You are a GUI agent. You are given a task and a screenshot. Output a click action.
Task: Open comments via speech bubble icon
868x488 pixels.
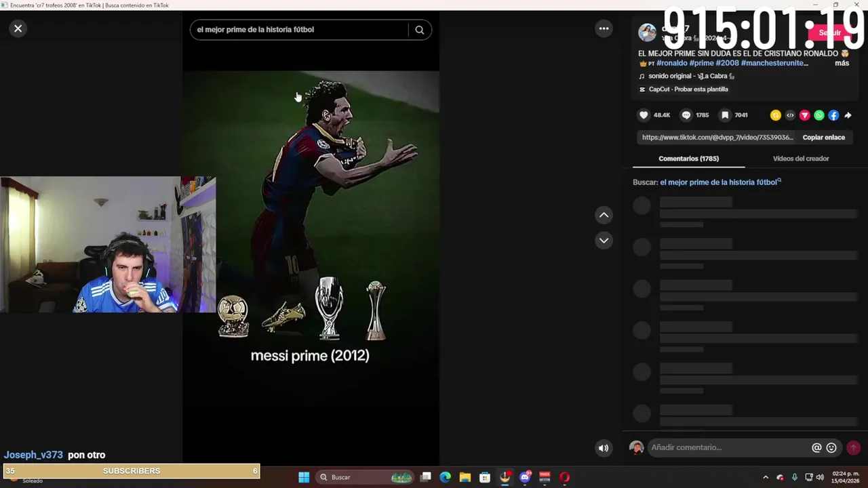686,115
